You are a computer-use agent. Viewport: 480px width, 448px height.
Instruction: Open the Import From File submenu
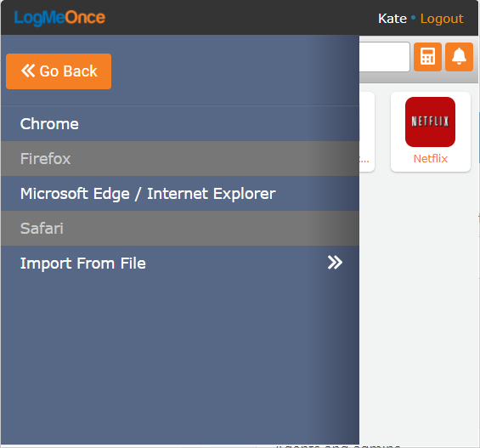180,263
